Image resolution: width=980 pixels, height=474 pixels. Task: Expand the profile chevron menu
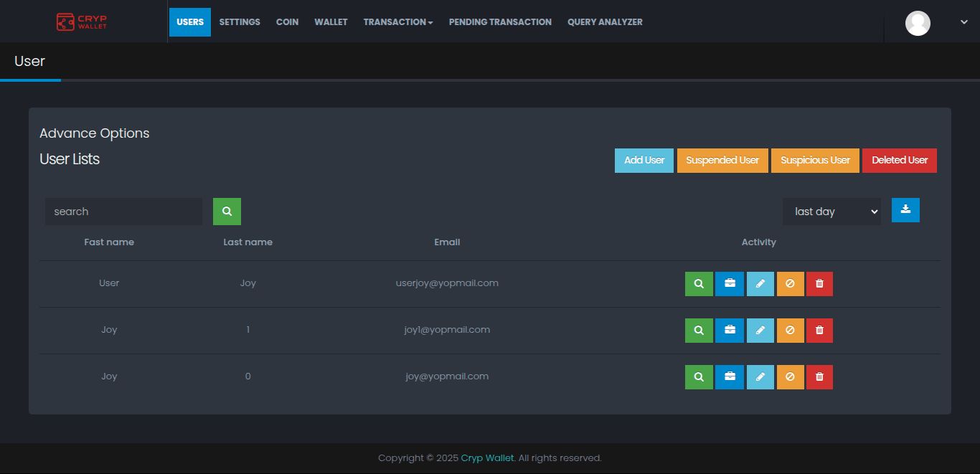963,22
